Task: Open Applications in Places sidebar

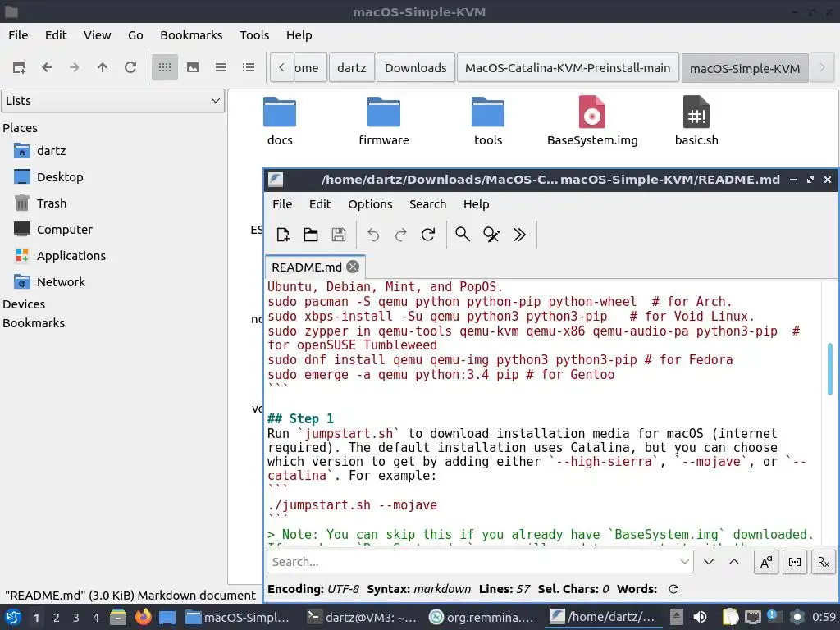Action: pos(71,256)
